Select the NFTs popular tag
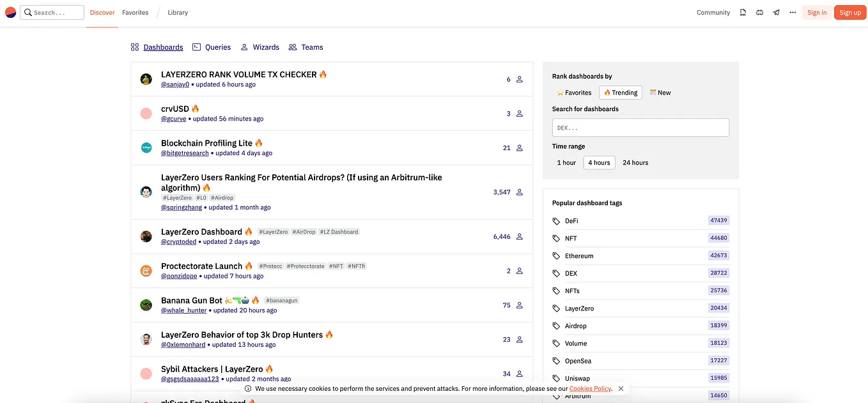Viewport: 868px width, 403px height. (x=572, y=291)
